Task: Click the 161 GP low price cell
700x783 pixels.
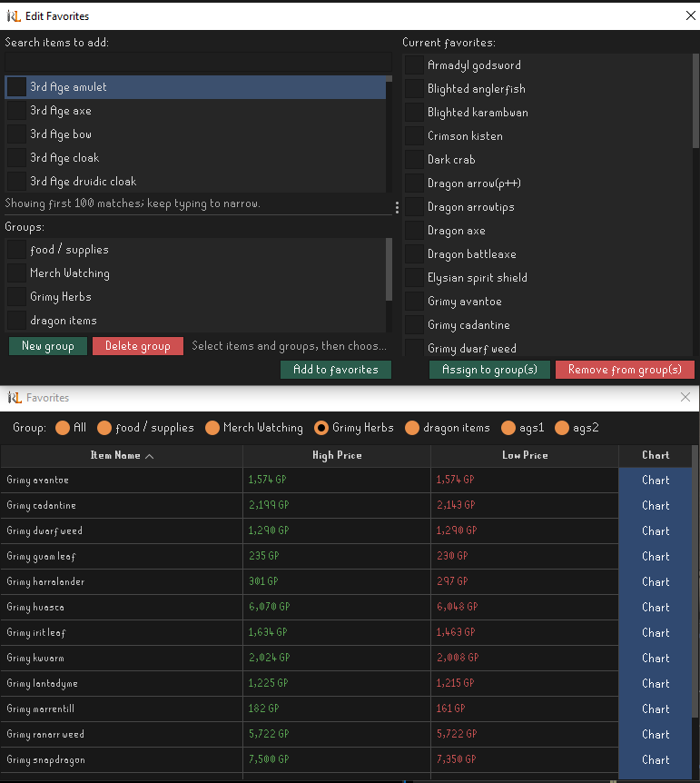Action: 525,709
